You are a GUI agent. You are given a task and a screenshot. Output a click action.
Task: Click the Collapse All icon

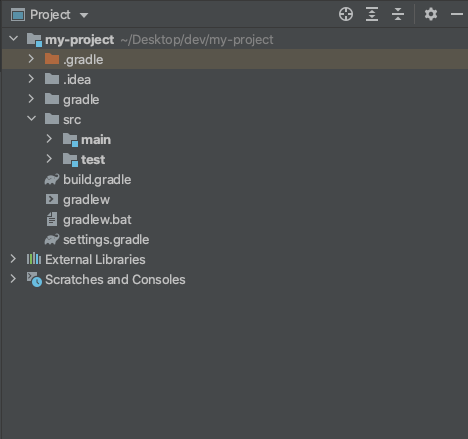398,14
